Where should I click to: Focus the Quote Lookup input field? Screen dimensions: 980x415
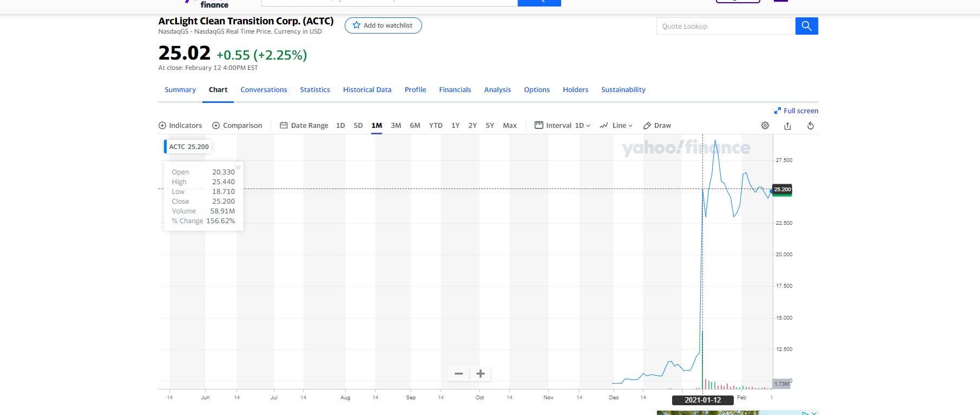[x=726, y=26]
